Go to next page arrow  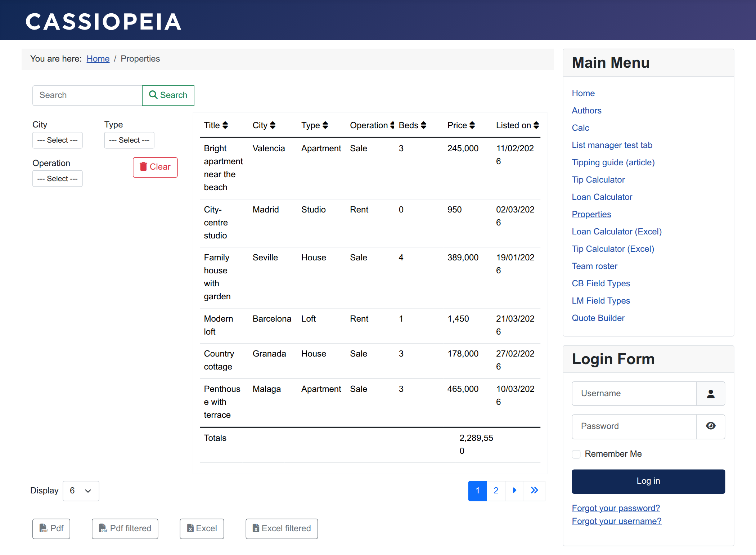click(x=514, y=491)
